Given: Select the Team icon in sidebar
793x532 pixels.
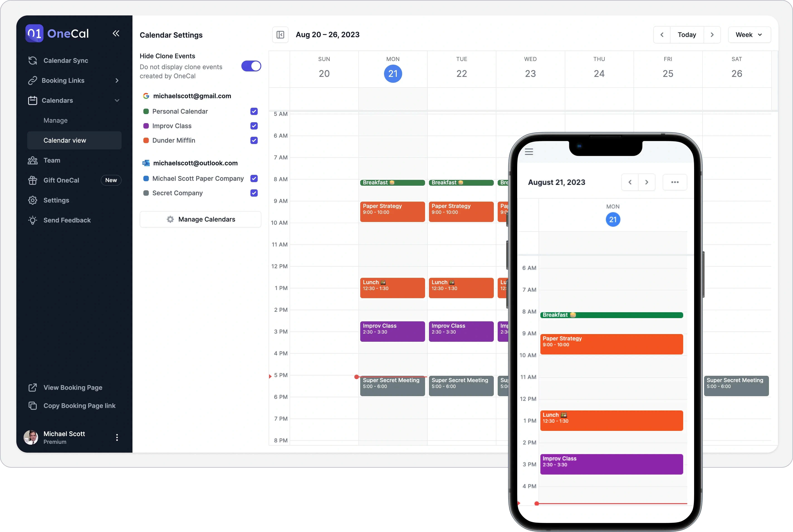Looking at the screenshot, I should click(32, 160).
